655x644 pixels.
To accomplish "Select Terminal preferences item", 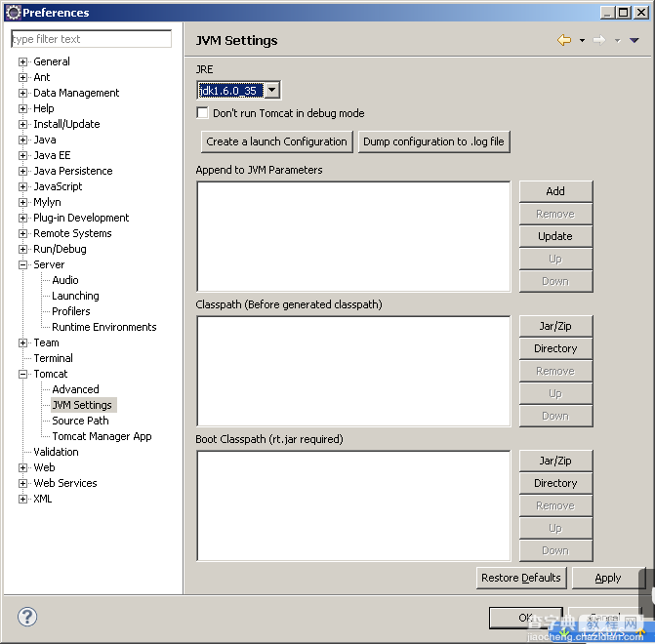I will [x=53, y=358].
